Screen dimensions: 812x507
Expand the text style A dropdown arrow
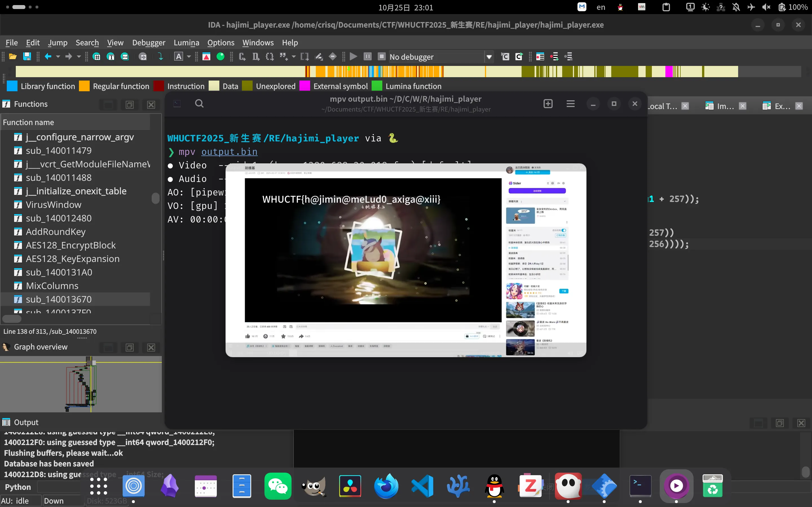click(189, 56)
